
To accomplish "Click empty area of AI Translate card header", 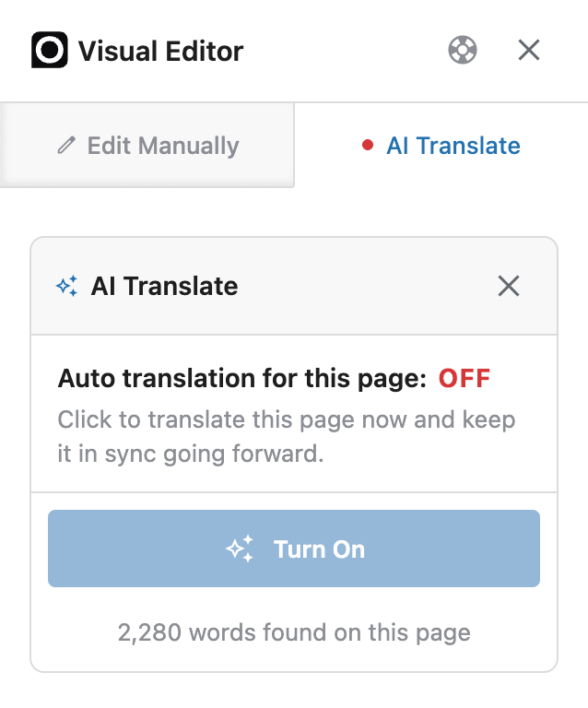I will [366, 286].
